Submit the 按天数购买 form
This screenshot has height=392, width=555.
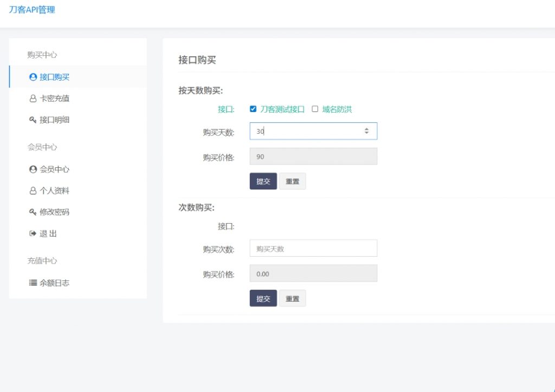(263, 181)
